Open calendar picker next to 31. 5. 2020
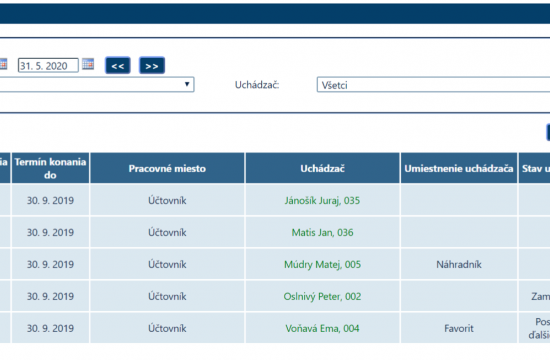The width and height of the screenshot is (550, 360). (88, 64)
